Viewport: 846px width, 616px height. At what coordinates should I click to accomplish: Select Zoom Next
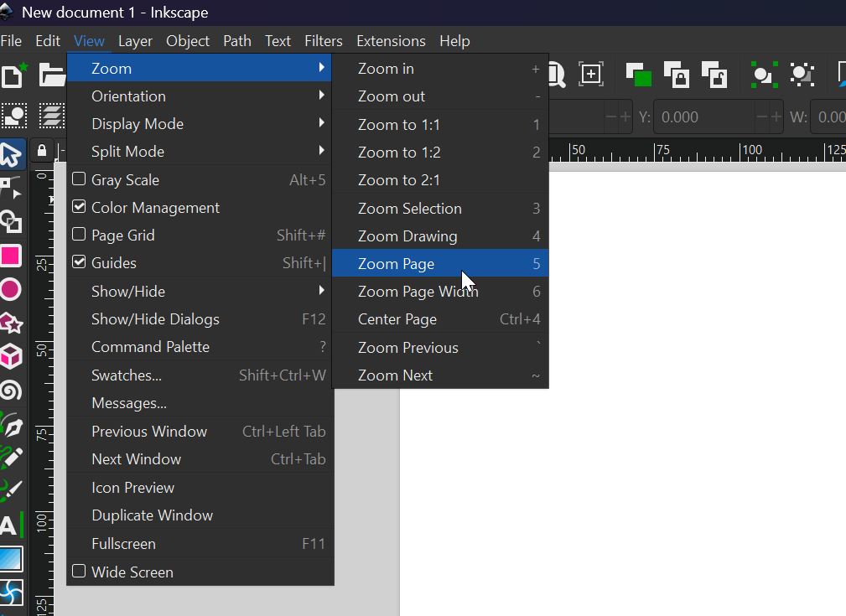pyautogui.click(x=440, y=375)
